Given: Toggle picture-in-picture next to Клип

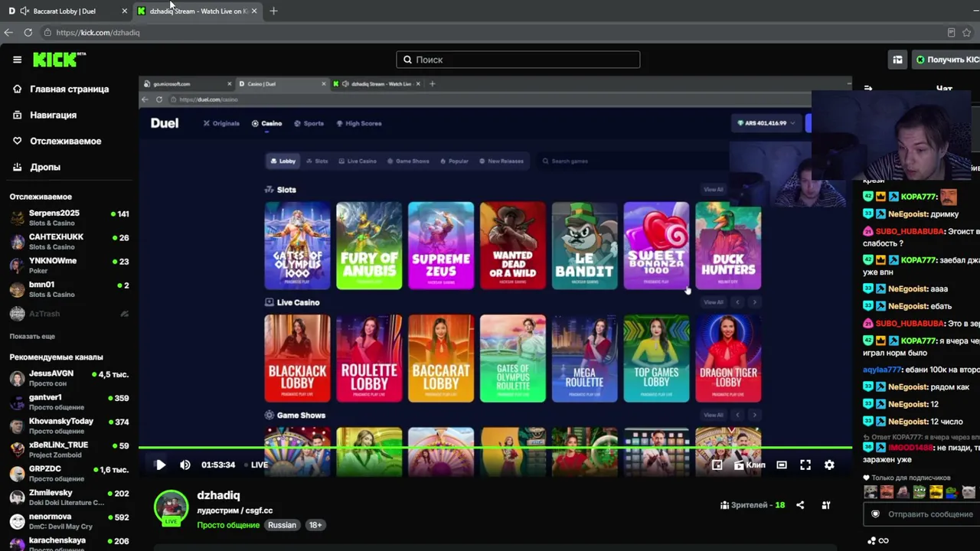Looking at the screenshot, I should (717, 465).
